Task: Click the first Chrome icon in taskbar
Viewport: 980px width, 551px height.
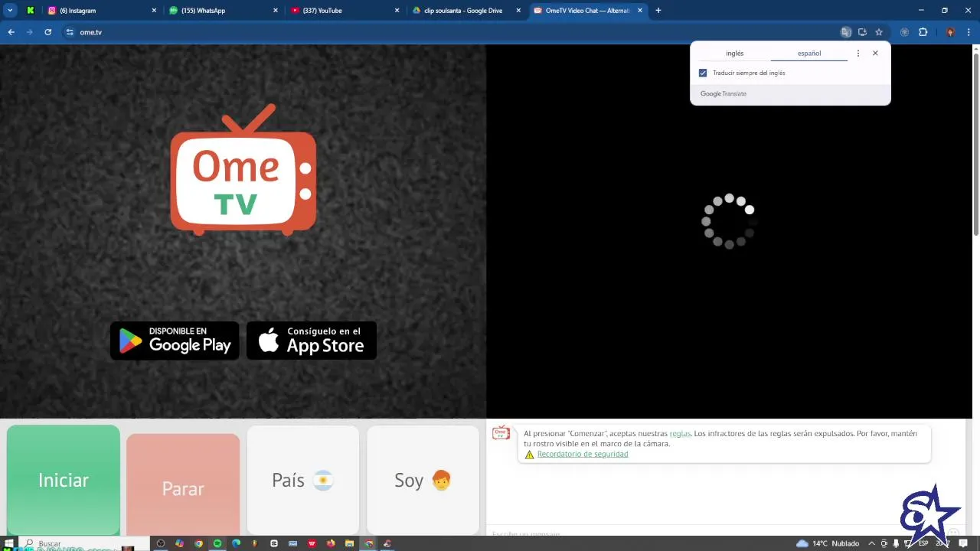Action: pyautogui.click(x=198, y=543)
